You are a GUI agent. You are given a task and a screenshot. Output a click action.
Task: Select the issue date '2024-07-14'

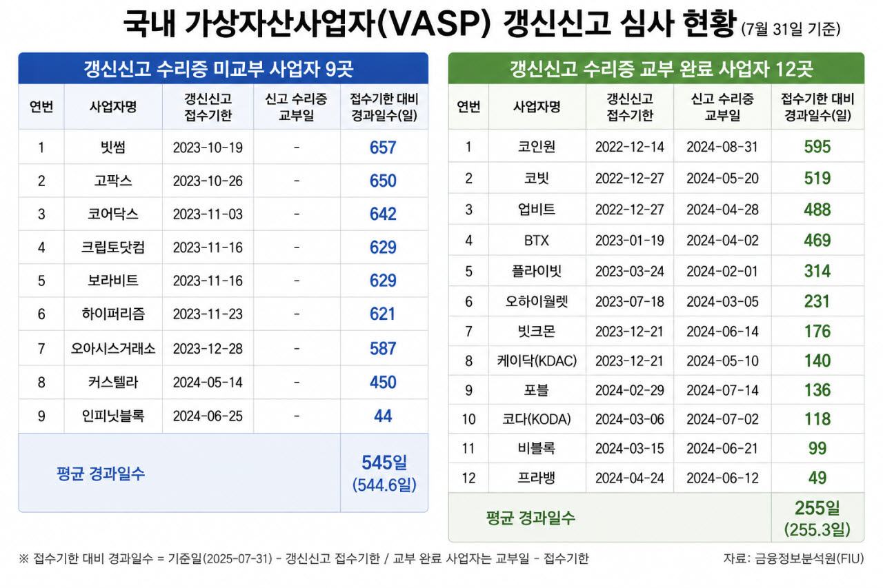[722, 390]
